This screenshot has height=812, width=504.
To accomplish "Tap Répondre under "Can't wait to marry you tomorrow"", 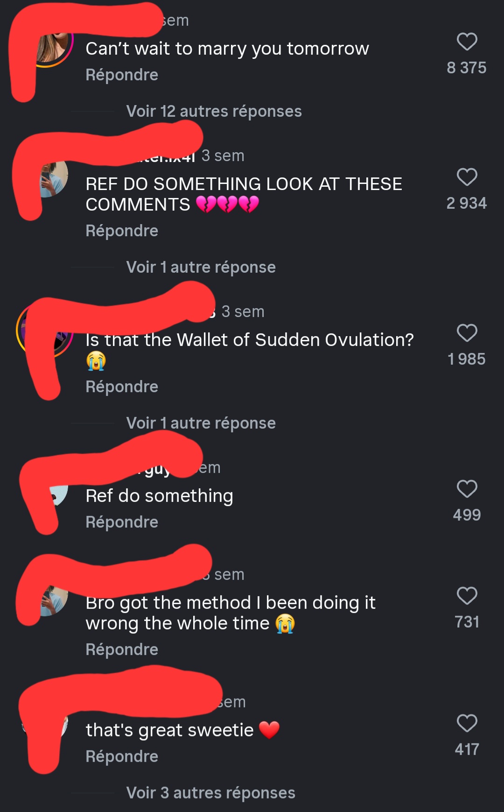I will point(122,75).
